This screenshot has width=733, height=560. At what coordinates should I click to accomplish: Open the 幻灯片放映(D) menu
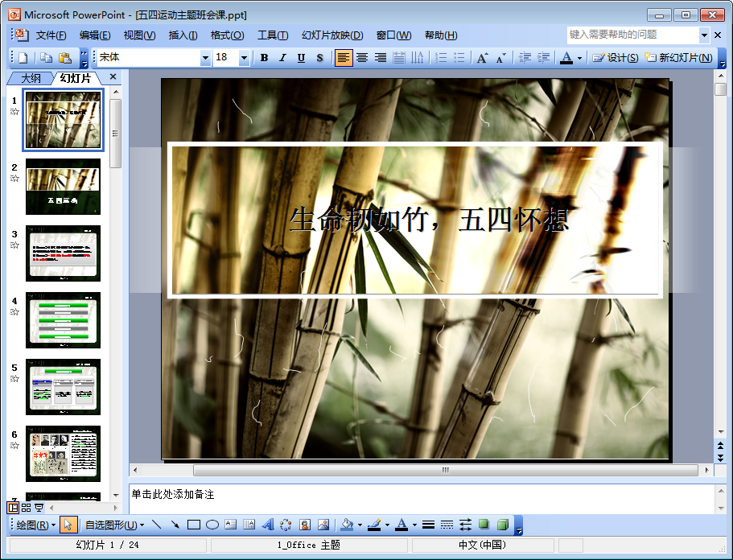332,35
